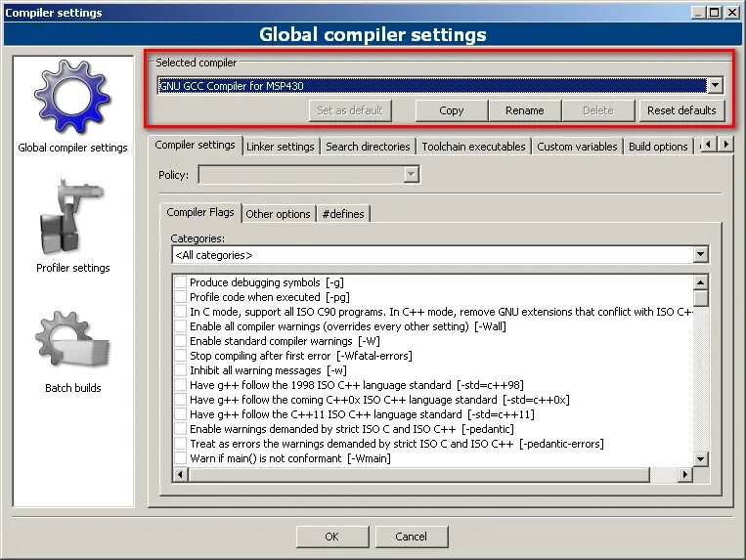The image size is (746, 560).
Task: Click the Reset defaults button
Action: pos(681,110)
